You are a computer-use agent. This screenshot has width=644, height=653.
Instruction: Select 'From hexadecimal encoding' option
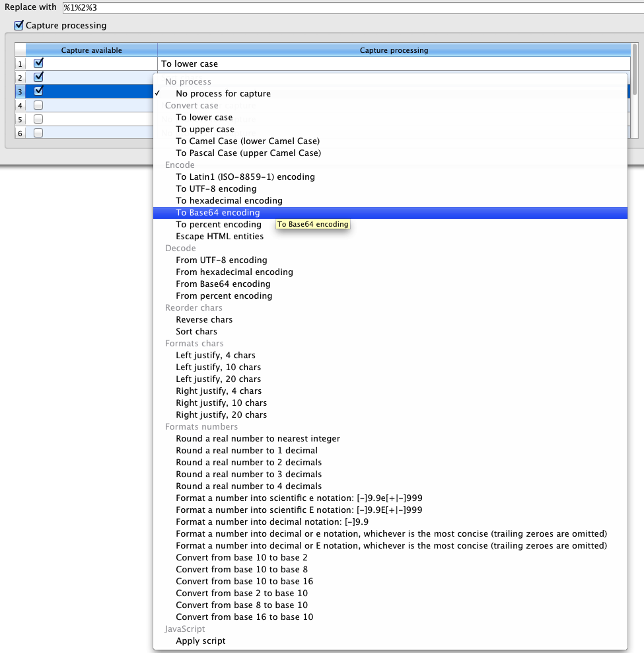point(234,272)
